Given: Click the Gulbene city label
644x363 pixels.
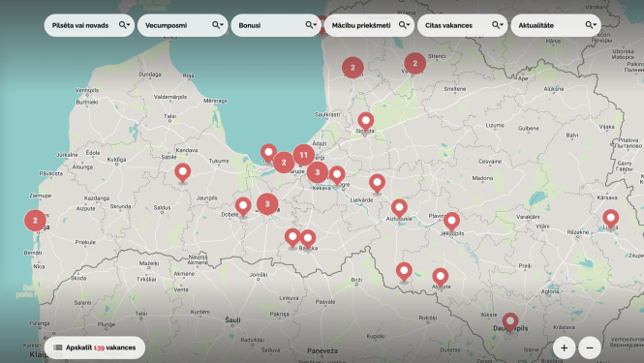Looking at the screenshot, I should (x=528, y=129).
